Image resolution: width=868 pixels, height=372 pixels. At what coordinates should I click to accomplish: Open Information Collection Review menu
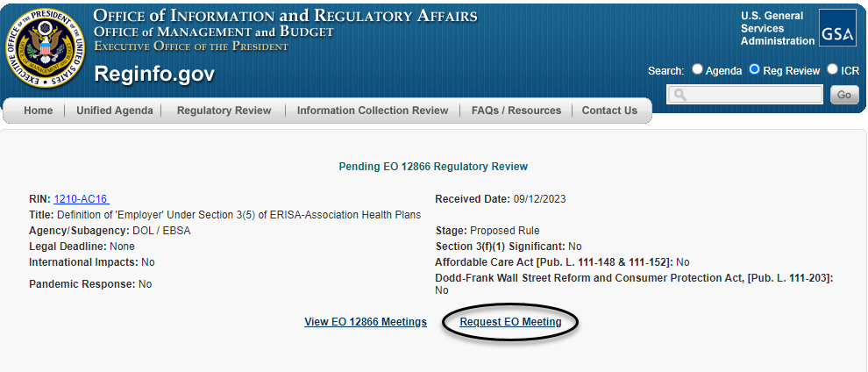point(373,111)
